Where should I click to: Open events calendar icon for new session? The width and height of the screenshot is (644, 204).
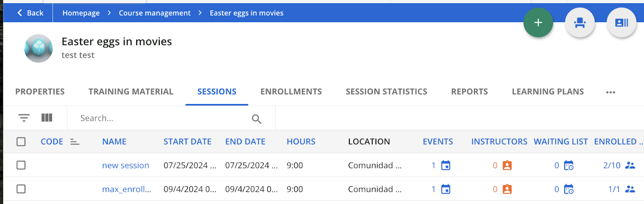[446, 165]
